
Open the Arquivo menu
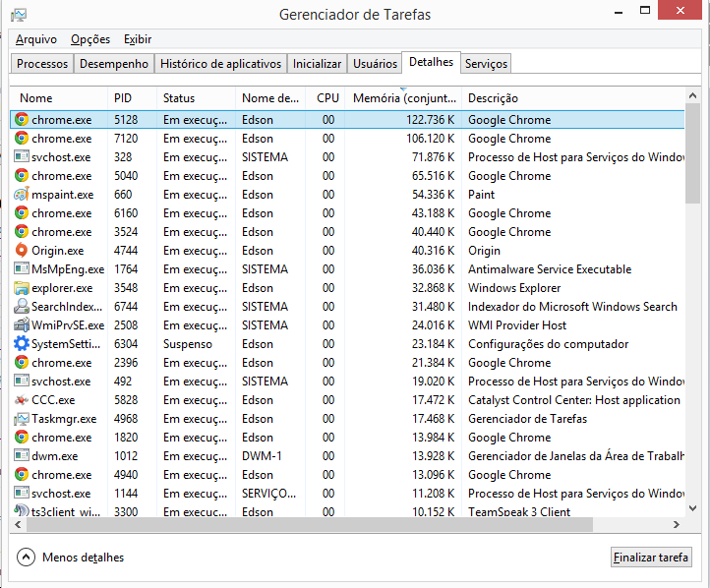pos(36,39)
